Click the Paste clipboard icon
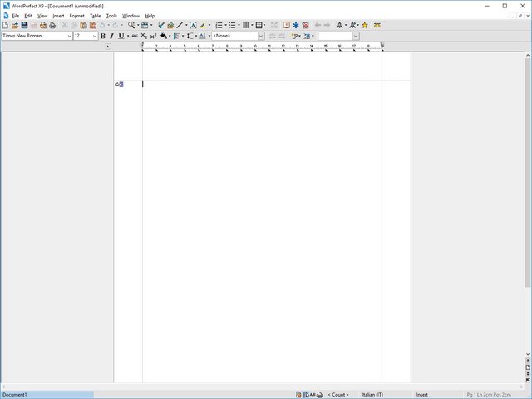The width and height of the screenshot is (532, 399). [x=83, y=26]
